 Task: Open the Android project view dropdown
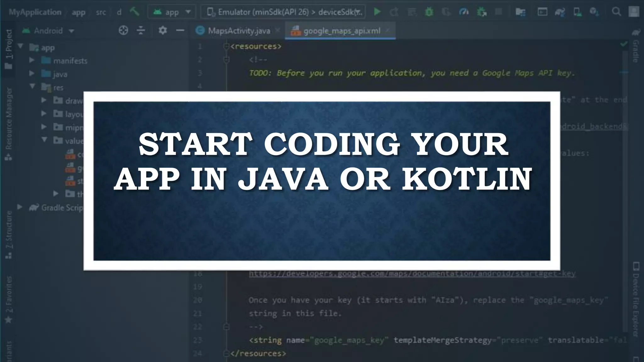click(x=48, y=31)
